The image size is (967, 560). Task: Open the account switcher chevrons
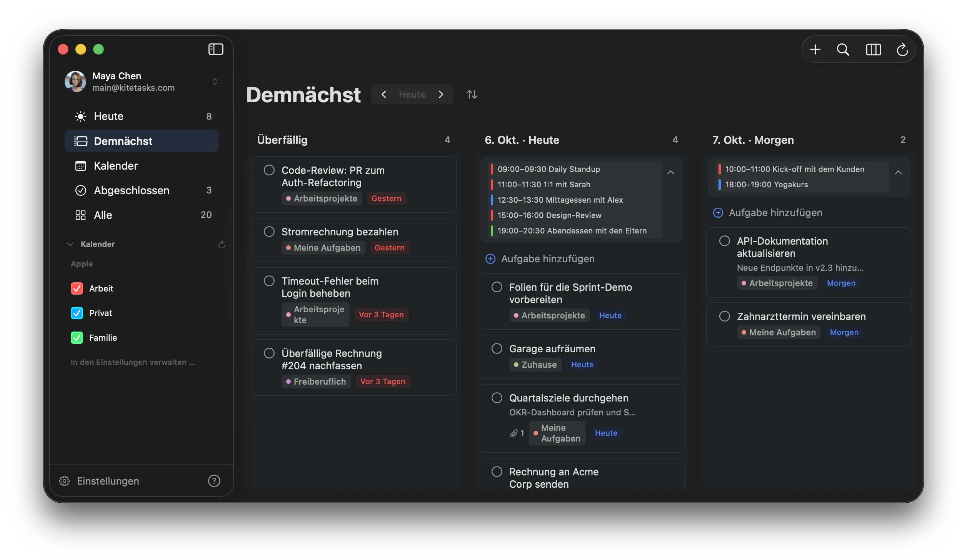click(x=215, y=82)
